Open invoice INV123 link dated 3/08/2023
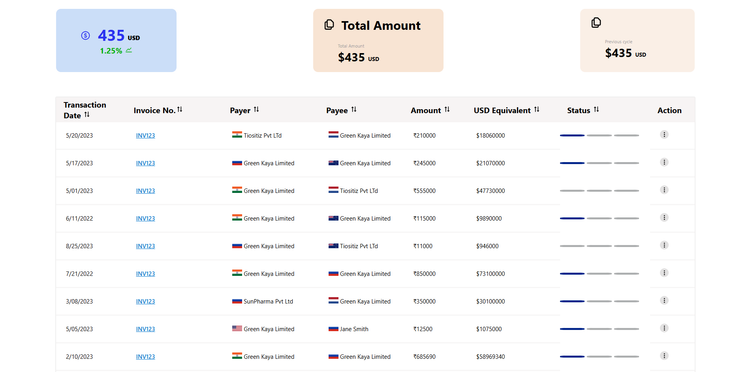The height and width of the screenshot is (372, 750). pyautogui.click(x=145, y=302)
